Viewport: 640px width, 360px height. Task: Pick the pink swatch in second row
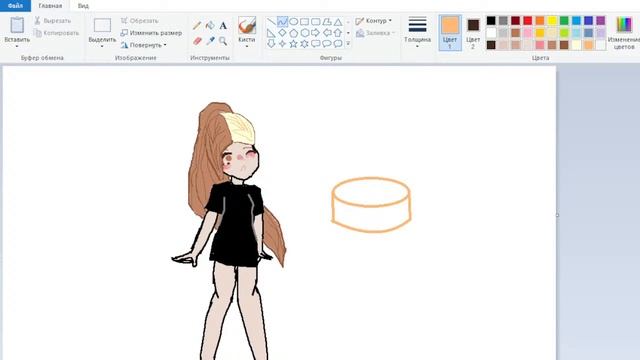(528, 33)
